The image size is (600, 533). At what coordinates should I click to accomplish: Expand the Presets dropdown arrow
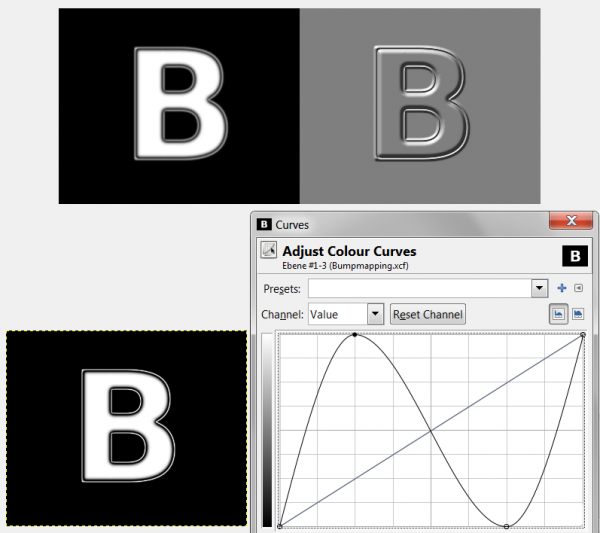[x=539, y=288]
